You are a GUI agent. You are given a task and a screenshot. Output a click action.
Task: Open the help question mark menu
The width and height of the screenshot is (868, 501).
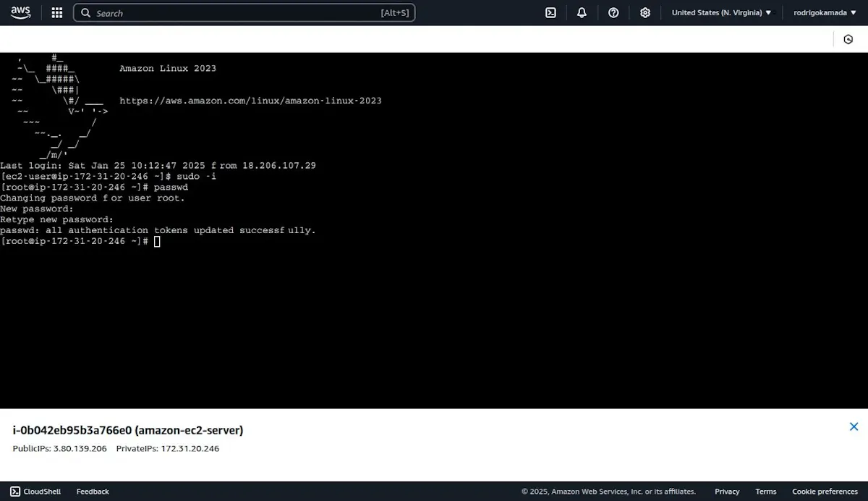click(x=613, y=13)
